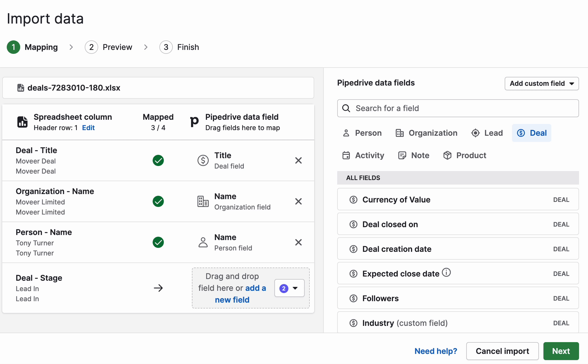Click the Spreadsheet column header icon
The height and width of the screenshot is (364, 588).
(22, 122)
